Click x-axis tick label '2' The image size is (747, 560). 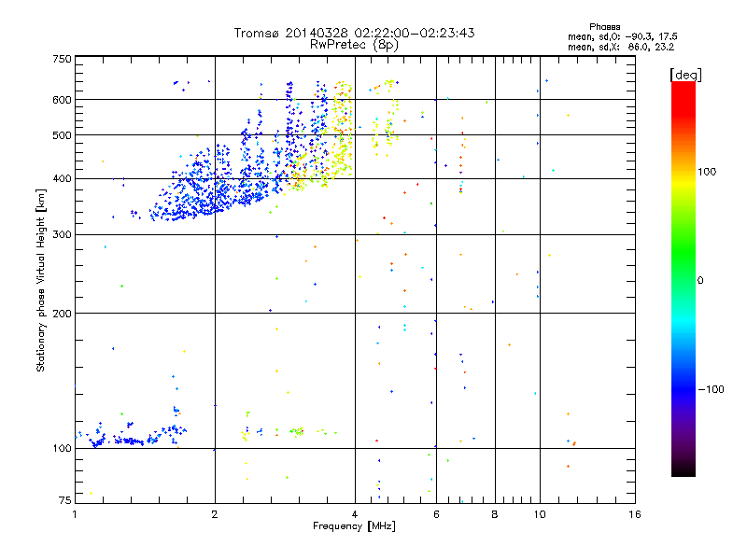[215, 514]
